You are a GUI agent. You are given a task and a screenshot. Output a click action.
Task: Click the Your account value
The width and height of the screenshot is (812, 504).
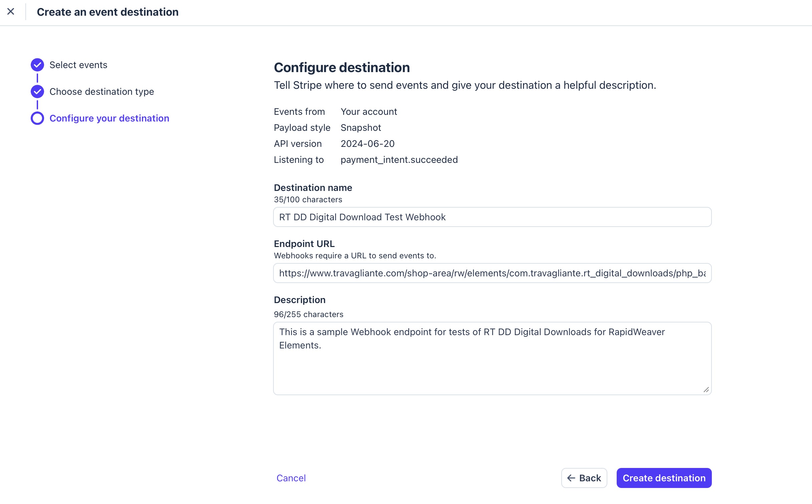tap(369, 111)
